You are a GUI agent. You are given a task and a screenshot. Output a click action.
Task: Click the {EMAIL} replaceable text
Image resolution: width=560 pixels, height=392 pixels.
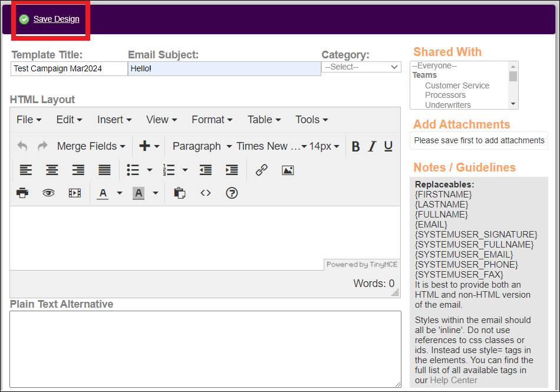pos(431,225)
